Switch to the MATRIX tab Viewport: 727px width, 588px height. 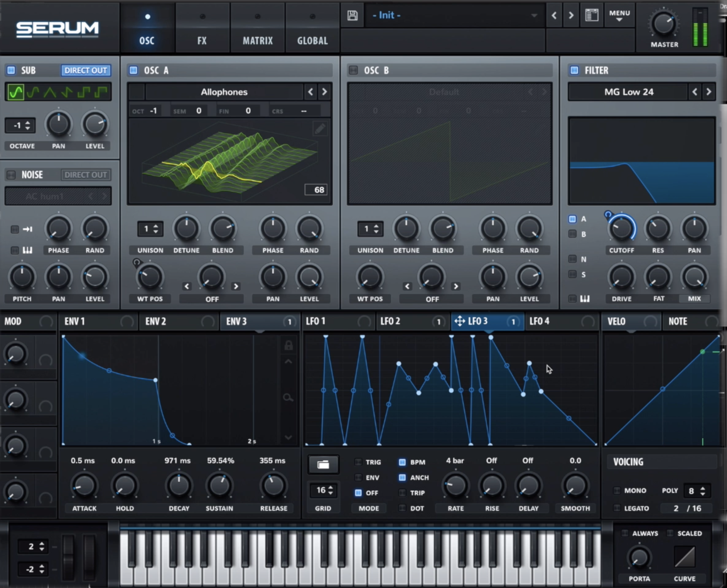coord(258,41)
